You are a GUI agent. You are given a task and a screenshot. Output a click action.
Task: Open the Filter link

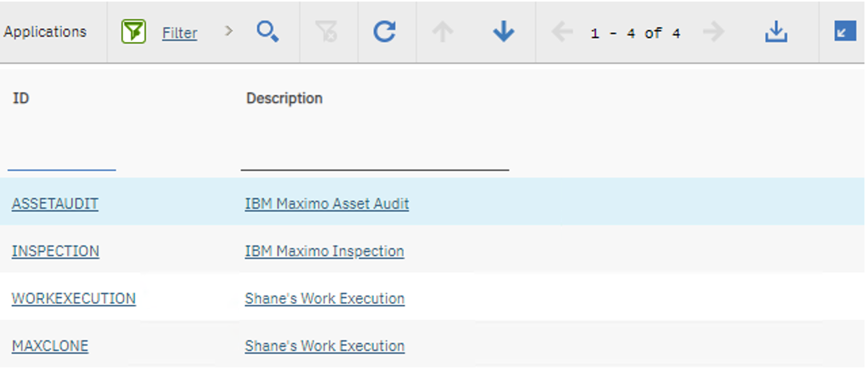(180, 33)
